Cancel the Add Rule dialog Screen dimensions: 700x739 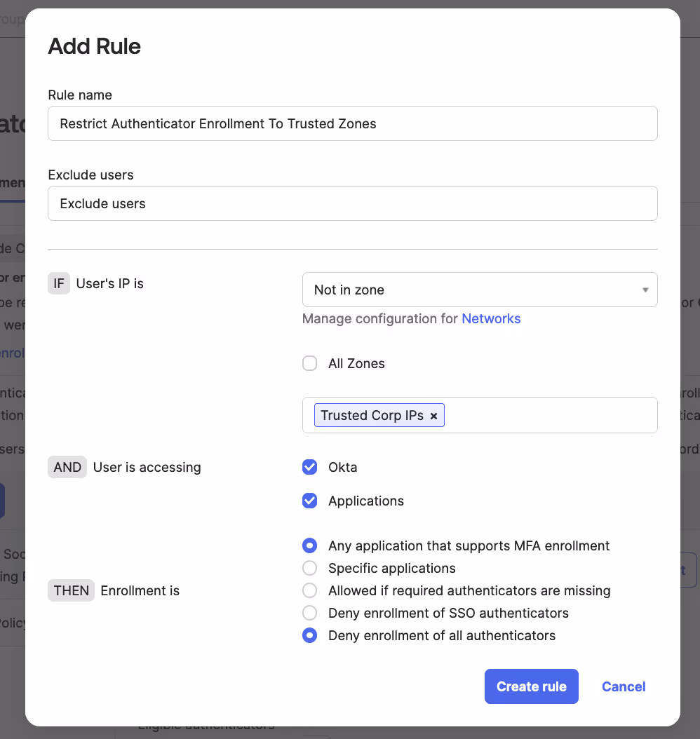click(623, 686)
